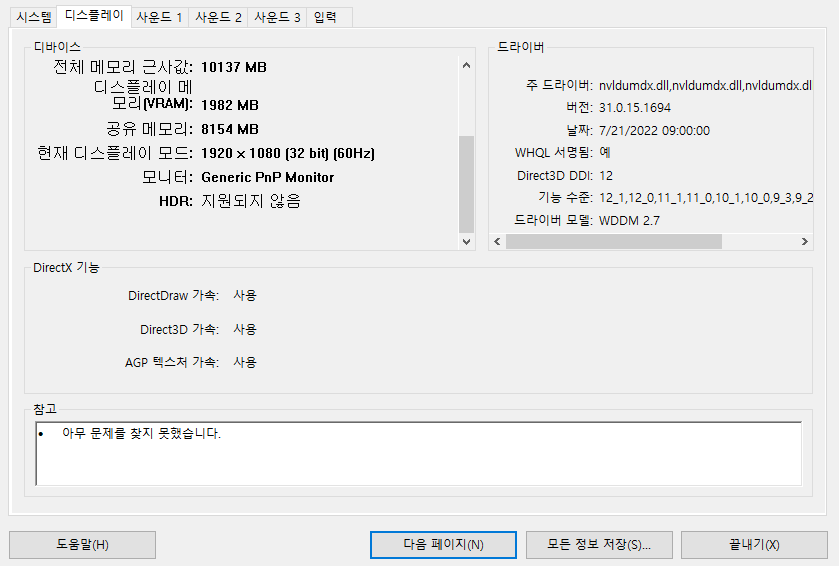Switch to the 시스템 tab
Screen dimensions: 839x566
(x=33, y=17)
